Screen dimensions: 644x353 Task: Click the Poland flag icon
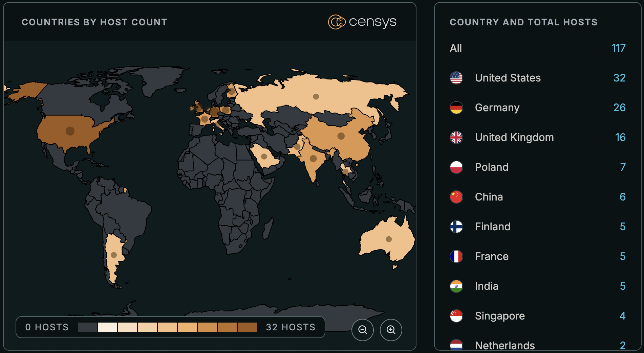point(456,167)
